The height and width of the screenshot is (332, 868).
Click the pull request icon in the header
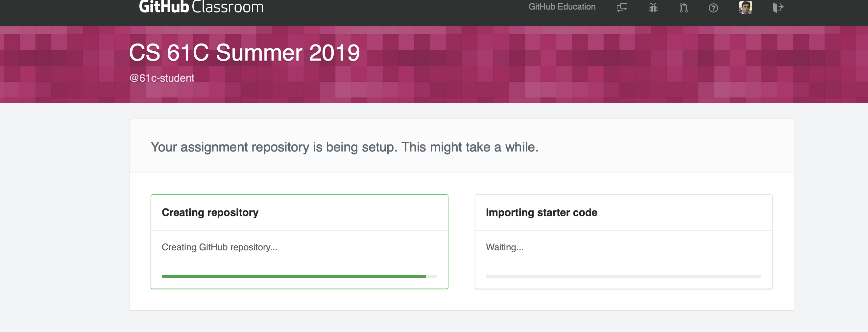(683, 8)
